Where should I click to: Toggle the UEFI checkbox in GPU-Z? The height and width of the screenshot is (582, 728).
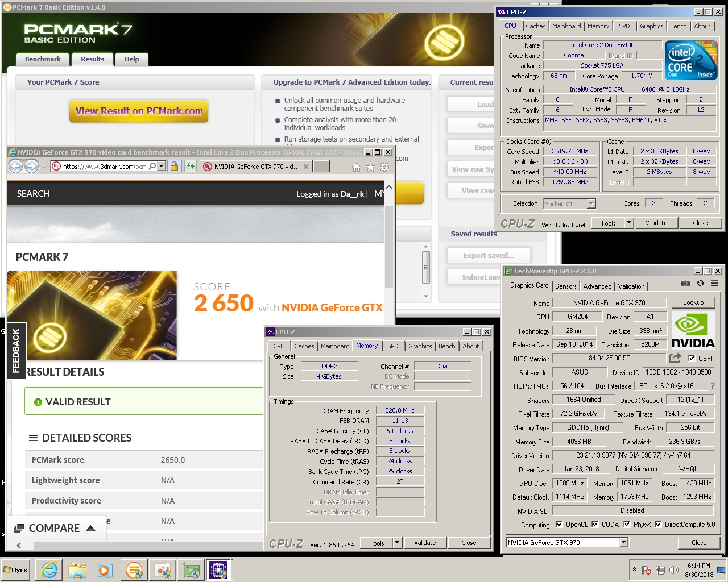point(692,358)
